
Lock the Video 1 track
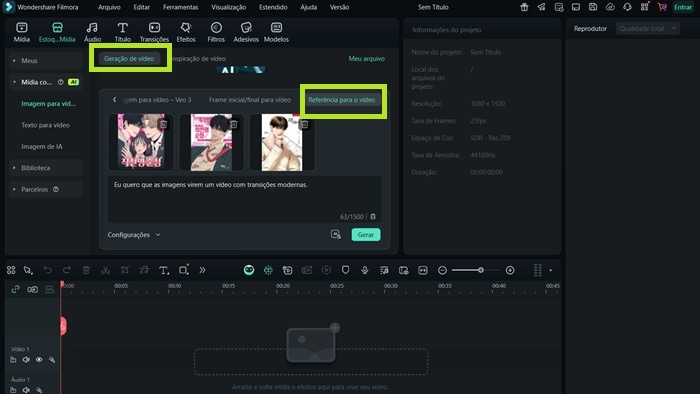[13, 360]
